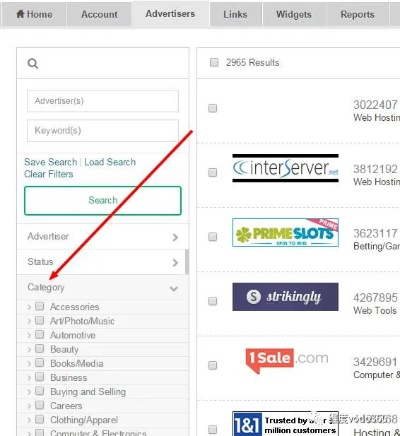
Task: Check the Accessories category checkbox
Action: pos(40,306)
